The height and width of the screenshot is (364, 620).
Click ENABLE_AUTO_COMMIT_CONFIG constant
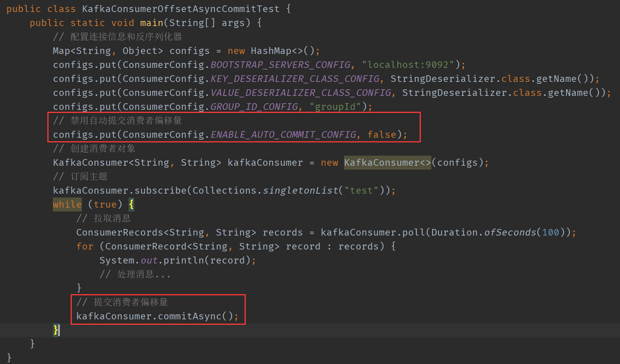point(283,135)
